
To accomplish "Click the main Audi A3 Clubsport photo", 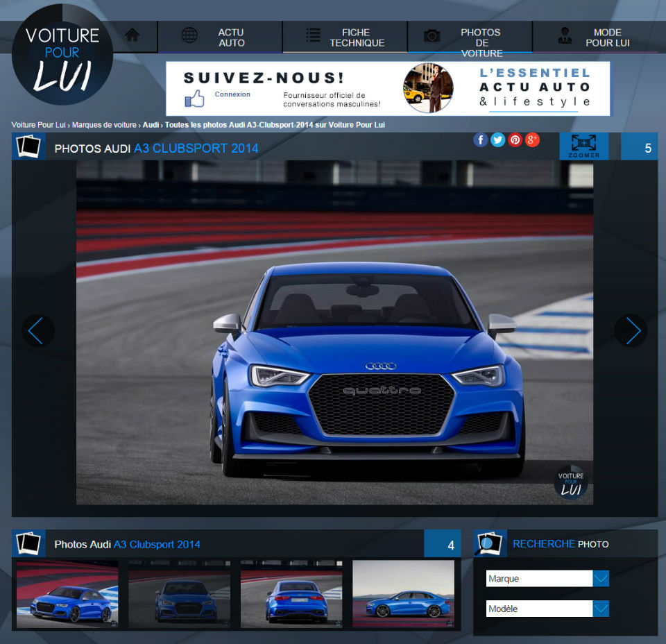I will point(334,332).
